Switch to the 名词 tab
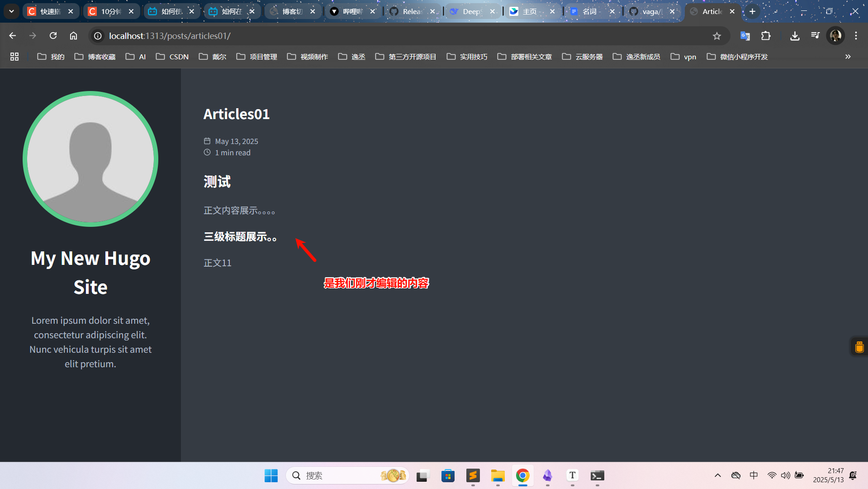Screen dimensions: 868x489 tap(593, 11)
